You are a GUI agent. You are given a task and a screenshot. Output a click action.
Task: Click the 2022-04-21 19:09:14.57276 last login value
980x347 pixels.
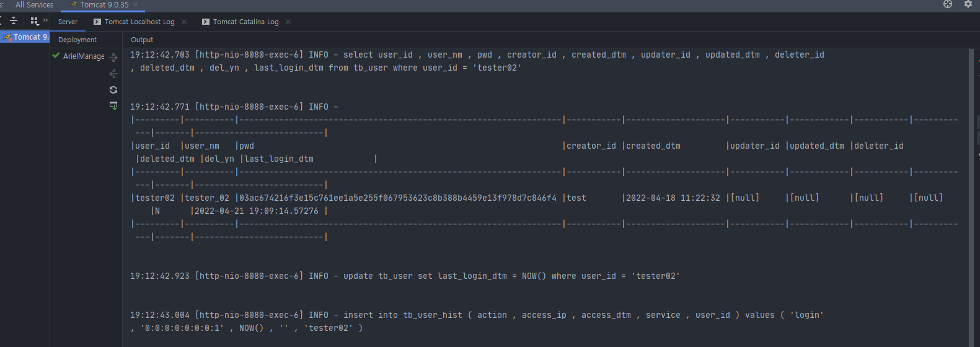pos(257,211)
